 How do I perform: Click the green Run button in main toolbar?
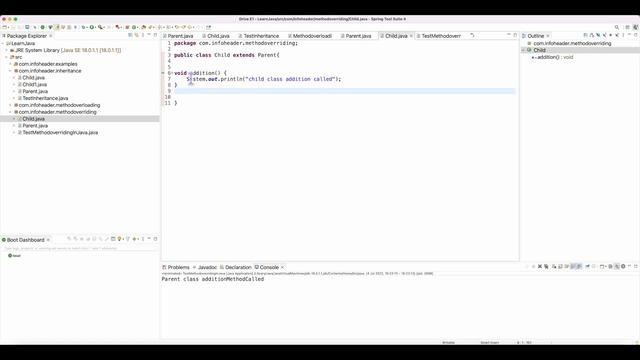[x=92, y=27]
